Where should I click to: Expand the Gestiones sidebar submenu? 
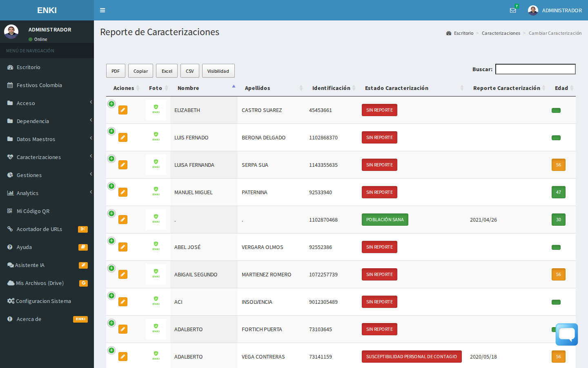47,175
